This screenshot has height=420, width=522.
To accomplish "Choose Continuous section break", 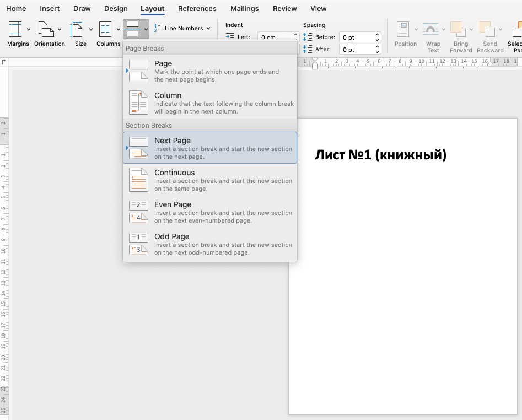I will [210, 180].
